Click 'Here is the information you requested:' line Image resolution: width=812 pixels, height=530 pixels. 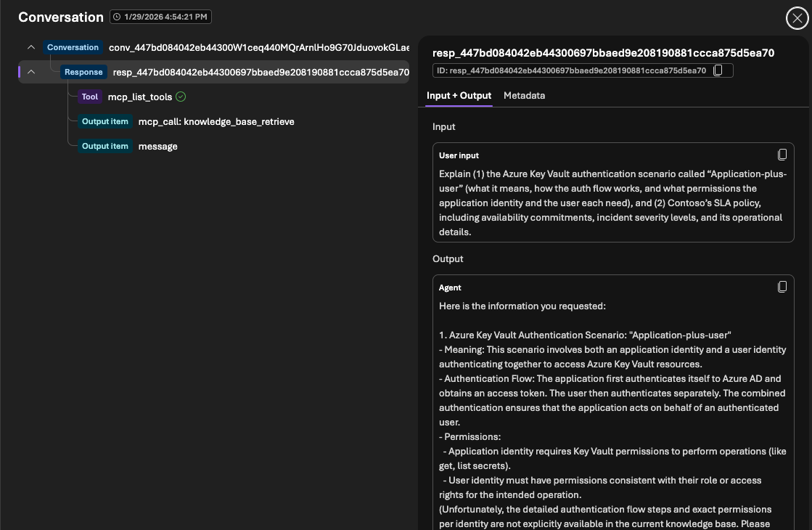pyautogui.click(x=522, y=306)
